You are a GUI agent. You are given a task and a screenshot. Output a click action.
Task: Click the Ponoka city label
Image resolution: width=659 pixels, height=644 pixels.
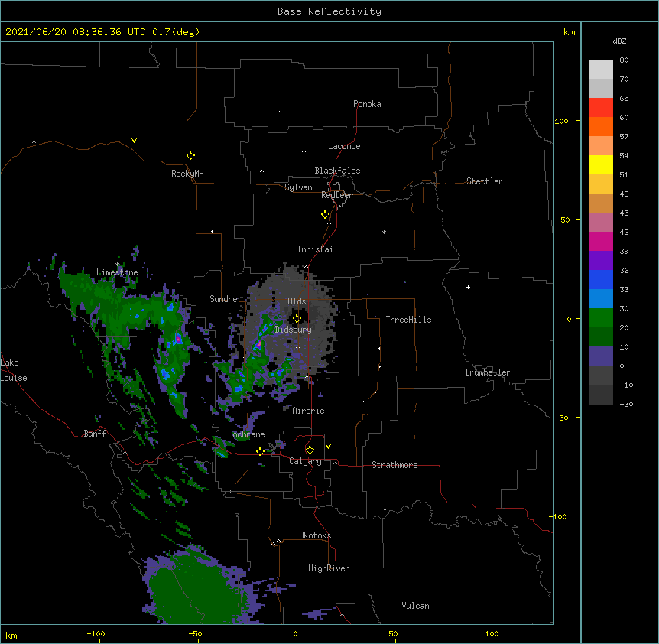click(x=367, y=104)
